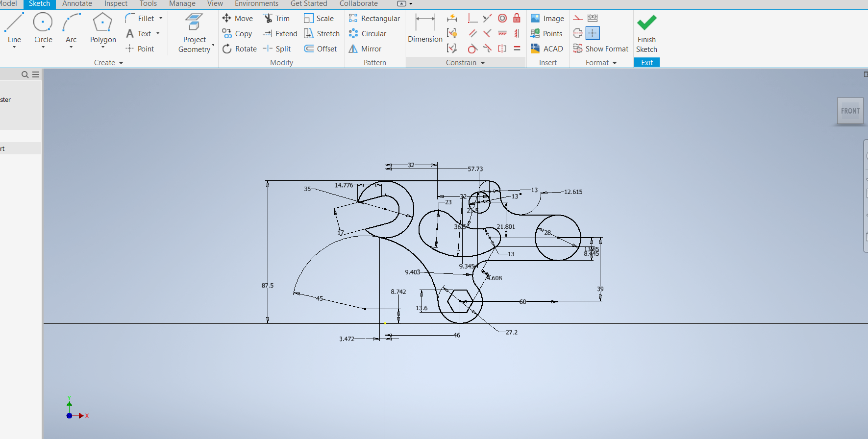
Task: Open the Fillet dropdown arrow
Action: tap(161, 19)
